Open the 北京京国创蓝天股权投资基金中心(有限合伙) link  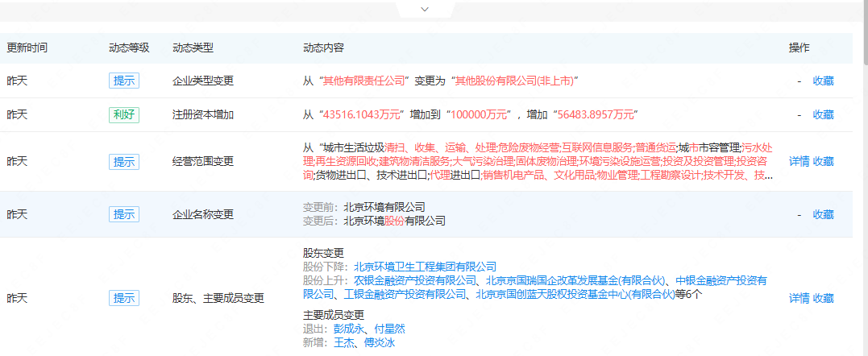pos(575,293)
